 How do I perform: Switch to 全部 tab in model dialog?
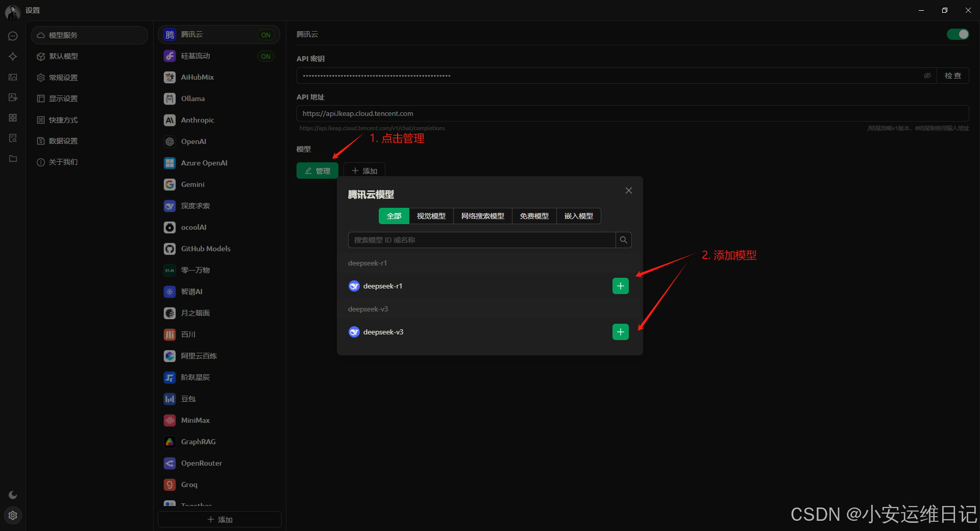click(394, 216)
